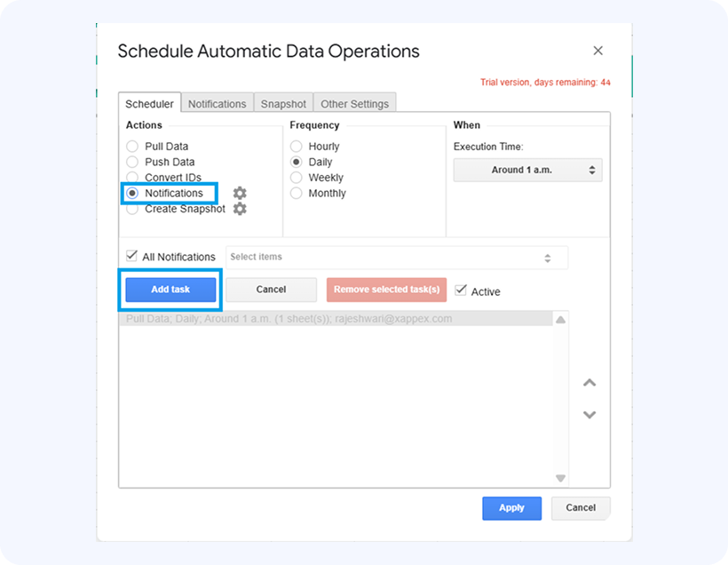This screenshot has height=565, width=728.
Task: Select the Pull Data action
Action: 132,147
